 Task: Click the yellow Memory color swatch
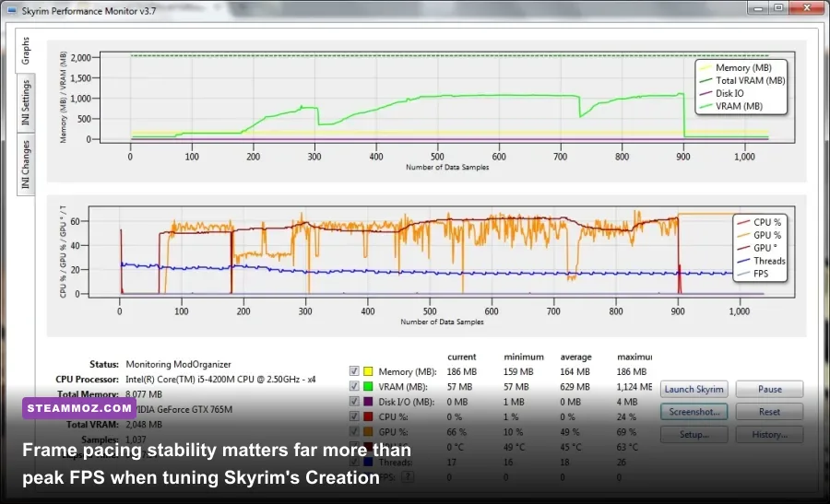tap(368, 371)
